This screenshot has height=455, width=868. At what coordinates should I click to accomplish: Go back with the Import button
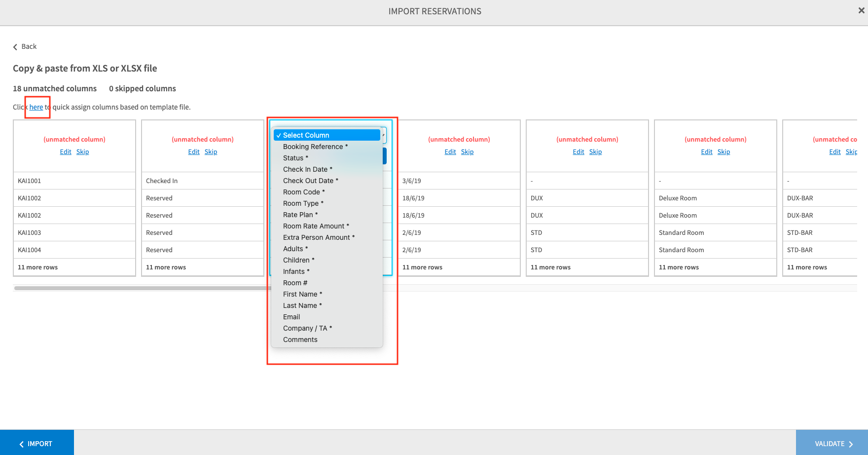click(x=36, y=444)
